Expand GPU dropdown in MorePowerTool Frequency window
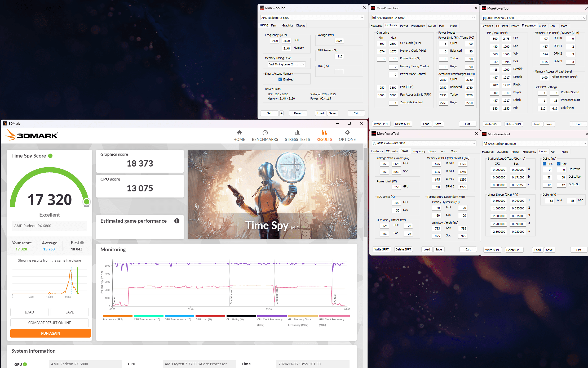 click(x=584, y=18)
